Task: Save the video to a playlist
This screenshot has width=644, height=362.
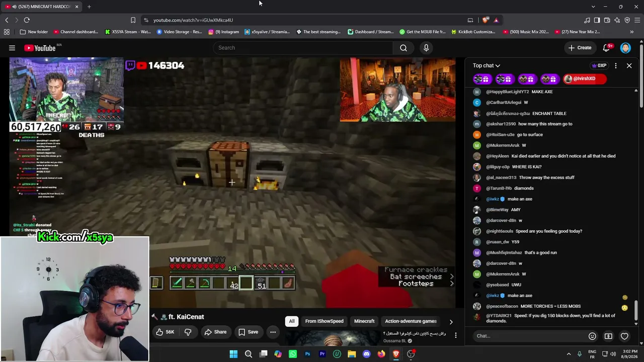Action: coord(249,332)
